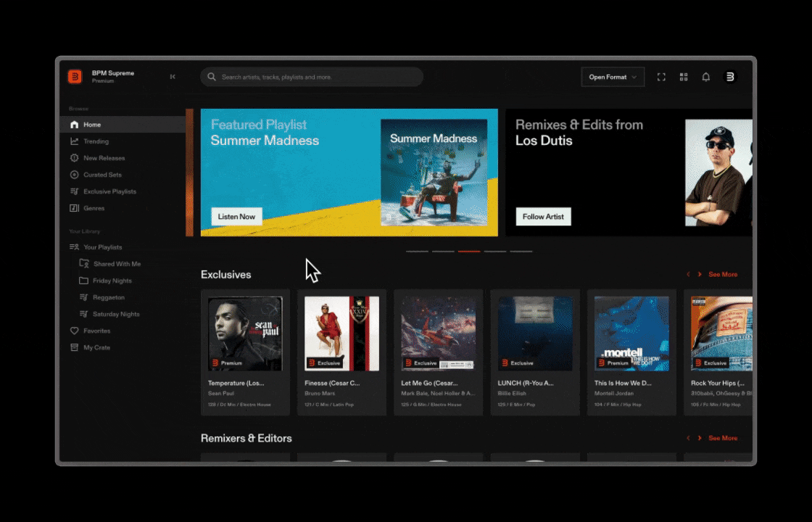Click artist name "Bruno Mars"

pos(320,394)
